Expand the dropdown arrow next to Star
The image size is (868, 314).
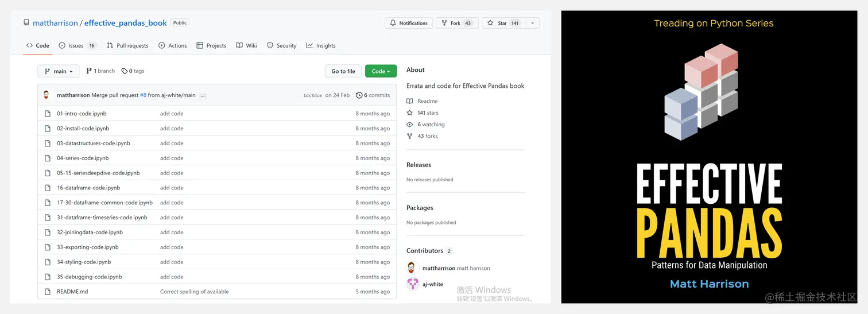(532, 23)
